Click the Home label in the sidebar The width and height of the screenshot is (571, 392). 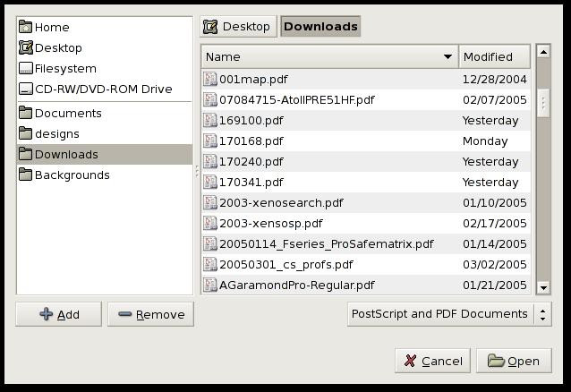click(52, 28)
